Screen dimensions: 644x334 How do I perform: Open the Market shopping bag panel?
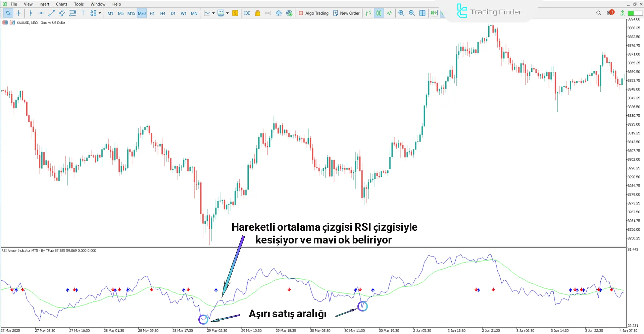pyautogui.click(x=257, y=13)
